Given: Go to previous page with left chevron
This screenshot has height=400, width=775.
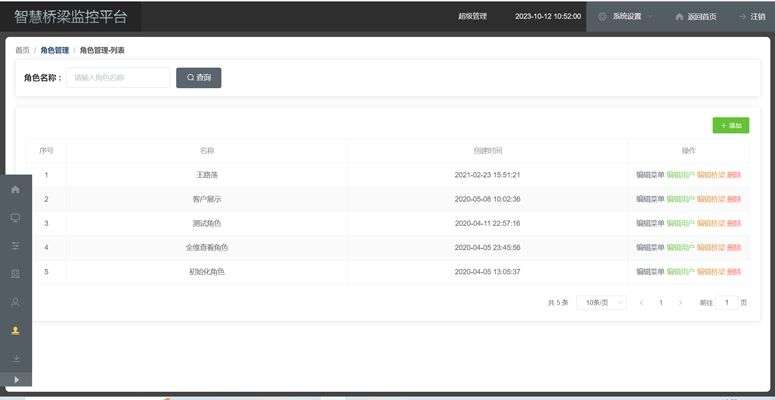Looking at the screenshot, I should point(641,302).
